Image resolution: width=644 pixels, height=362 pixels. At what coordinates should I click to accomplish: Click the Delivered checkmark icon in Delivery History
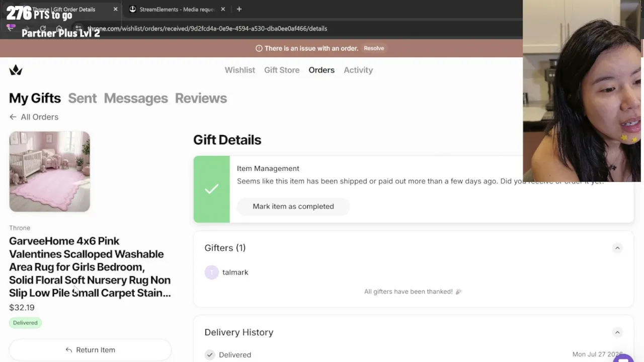pyautogui.click(x=210, y=354)
